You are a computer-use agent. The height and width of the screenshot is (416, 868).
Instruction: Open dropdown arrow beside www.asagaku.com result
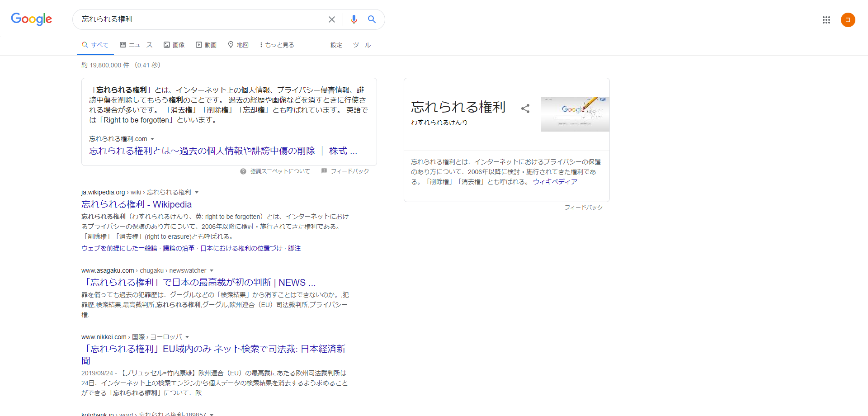212,270
